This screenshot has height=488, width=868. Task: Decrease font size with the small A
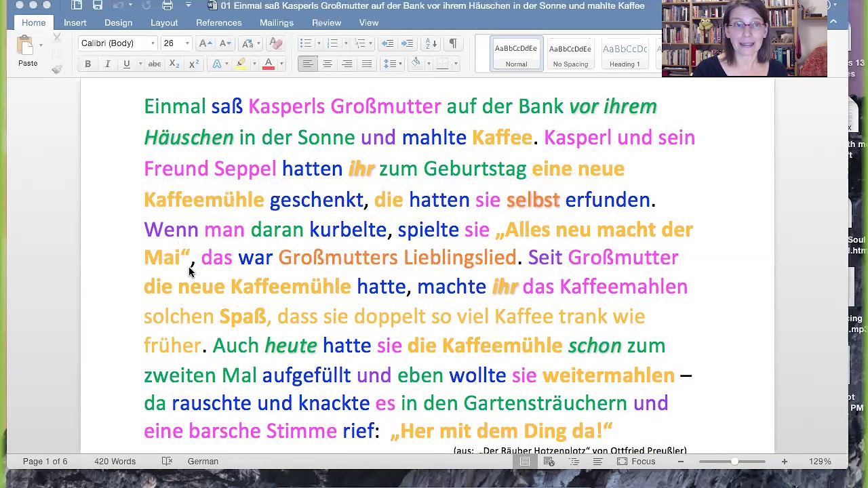tap(225, 43)
